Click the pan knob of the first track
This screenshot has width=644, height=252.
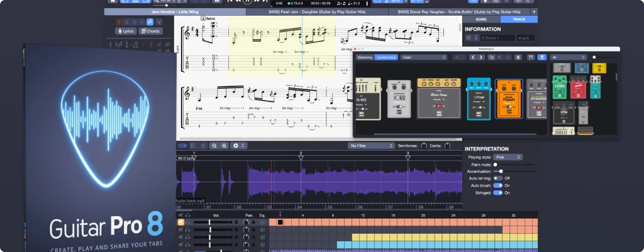point(246,222)
